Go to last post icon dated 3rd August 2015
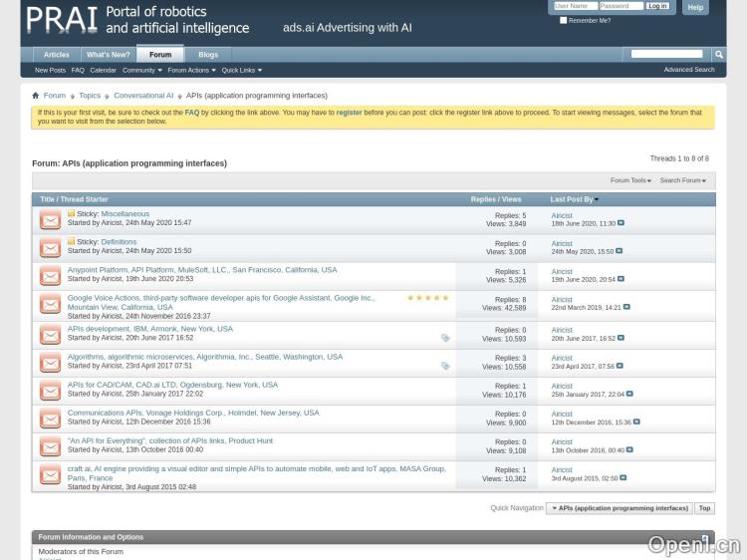This screenshot has width=747, height=560. click(623, 478)
